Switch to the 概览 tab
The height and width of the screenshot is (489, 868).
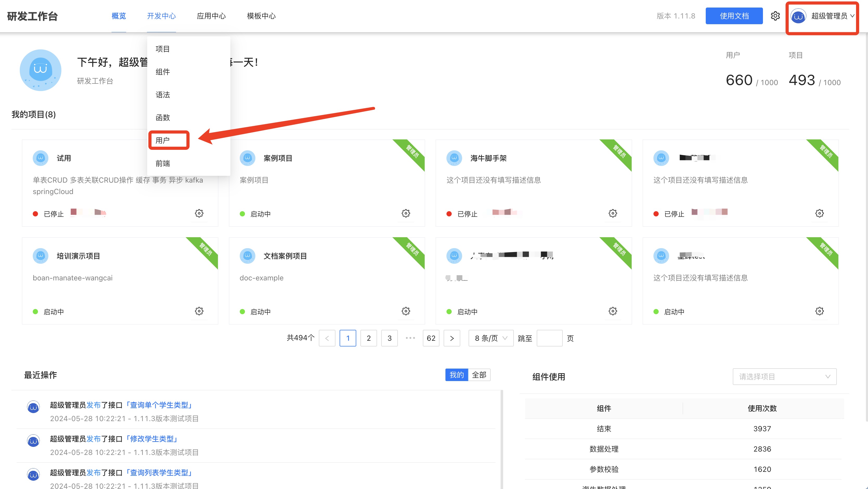[x=119, y=16]
